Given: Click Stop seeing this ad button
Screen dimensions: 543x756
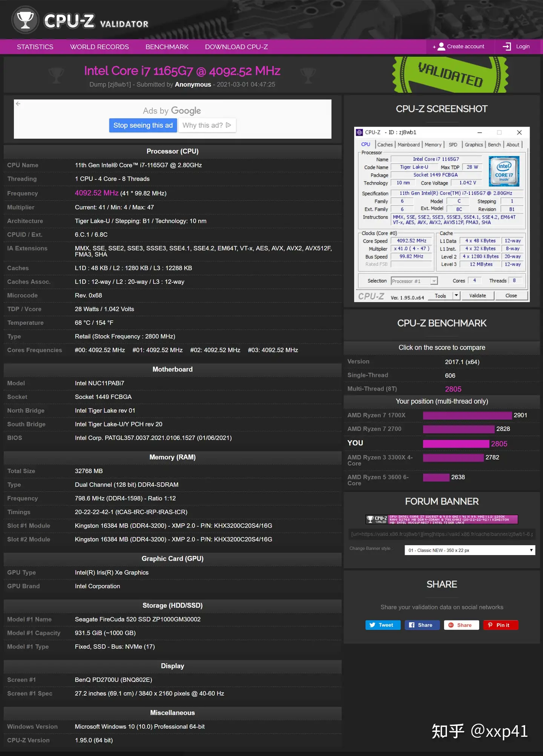Looking at the screenshot, I should tap(143, 125).
